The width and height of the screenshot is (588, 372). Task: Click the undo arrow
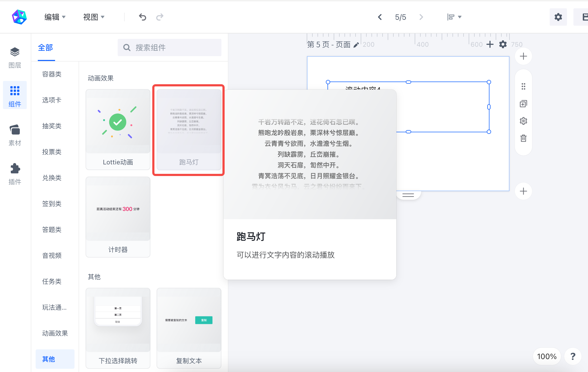(x=143, y=17)
